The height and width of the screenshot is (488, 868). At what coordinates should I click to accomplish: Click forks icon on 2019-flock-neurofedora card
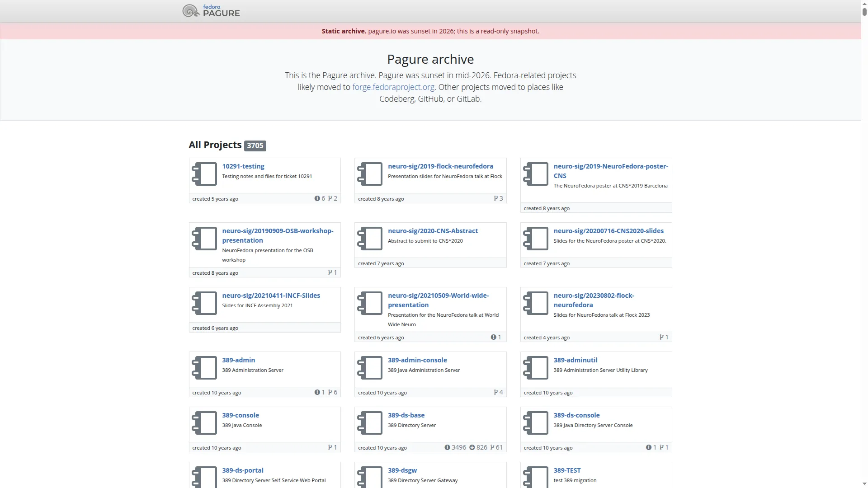pyautogui.click(x=496, y=199)
